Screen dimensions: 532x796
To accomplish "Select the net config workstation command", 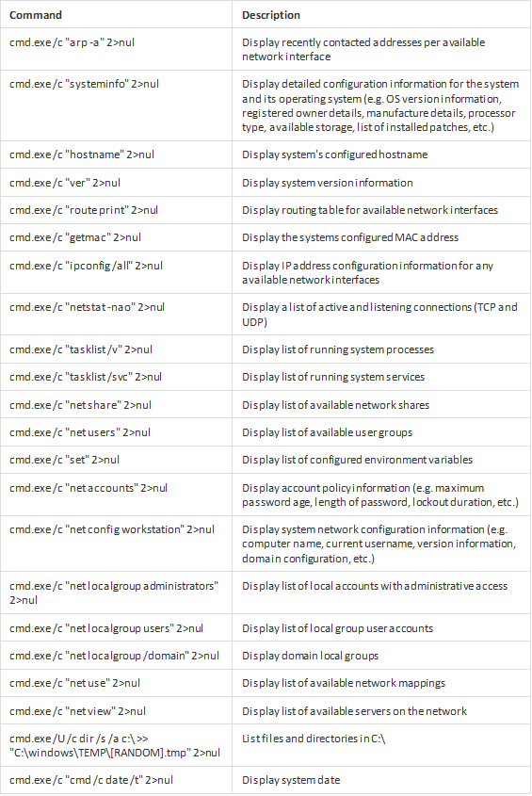I will pyautogui.click(x=112, y=529).
